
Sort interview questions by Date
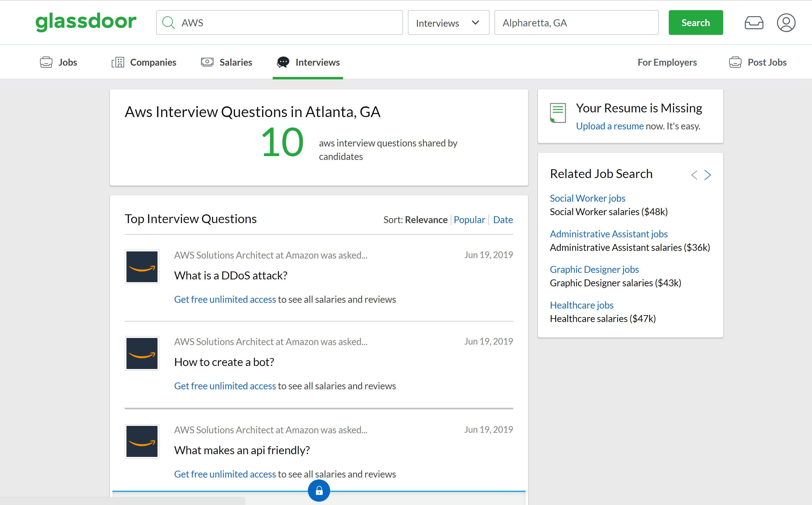coord(503,220)
